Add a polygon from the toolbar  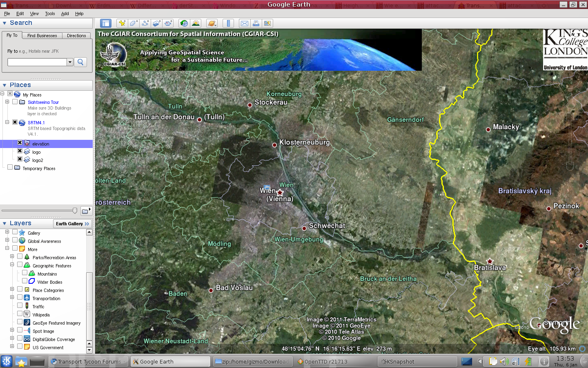(134, 23)
